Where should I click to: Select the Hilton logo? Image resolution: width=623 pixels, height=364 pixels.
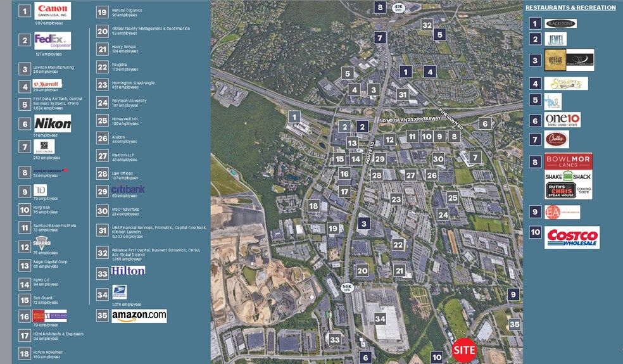click(x=128, y=270)
